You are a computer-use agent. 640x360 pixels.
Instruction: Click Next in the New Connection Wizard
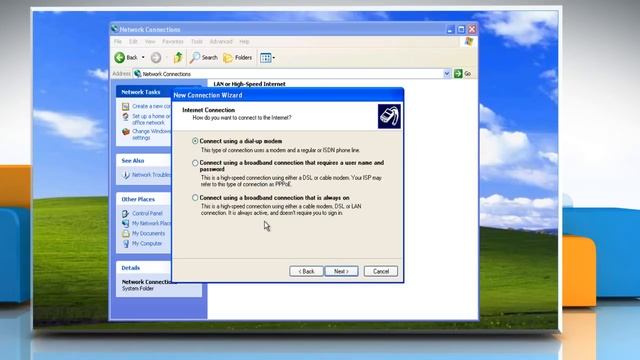[x=341, y=271]
